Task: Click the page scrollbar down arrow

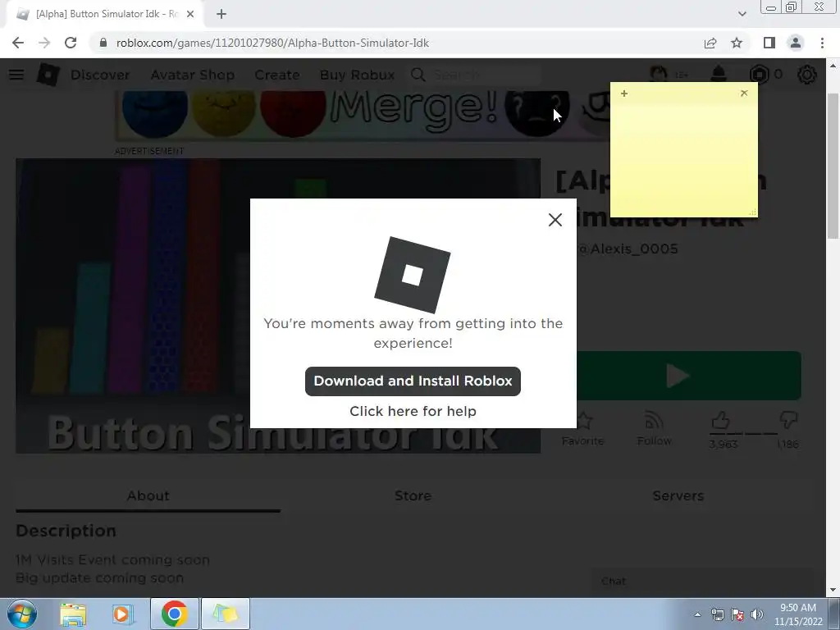Action: coord(833,590)
